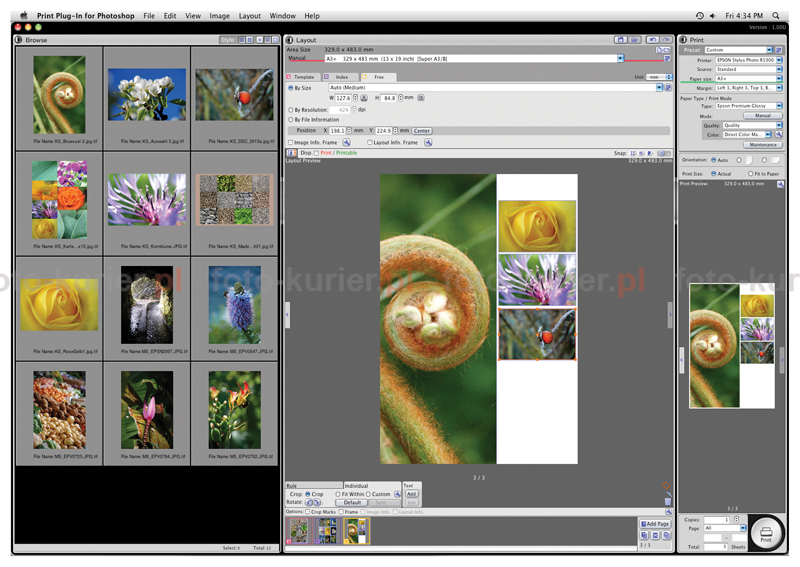The width and height of the screenshot is (800, 567).
Task: Click the undo icon in Layout header
Action: coord(652,40)
